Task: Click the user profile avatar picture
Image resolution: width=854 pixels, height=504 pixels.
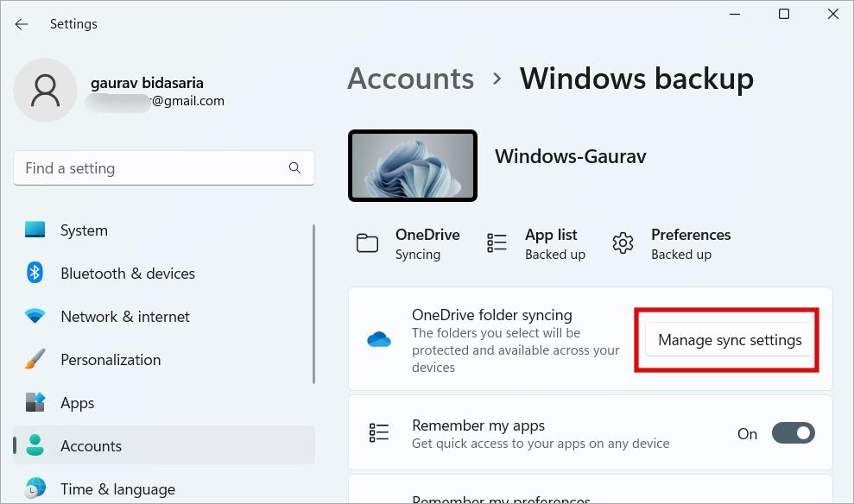Action: click(x=45, y=91)
